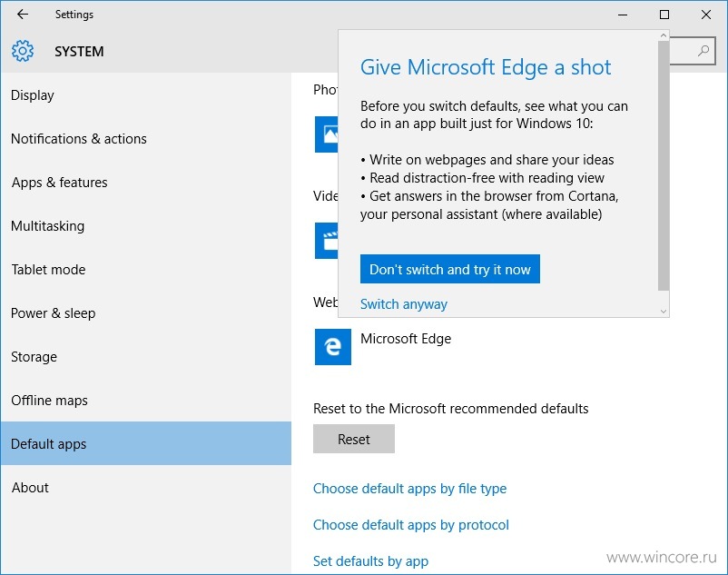Click the Reset button
The image size is (728, 575).
[x=354, y=439]
